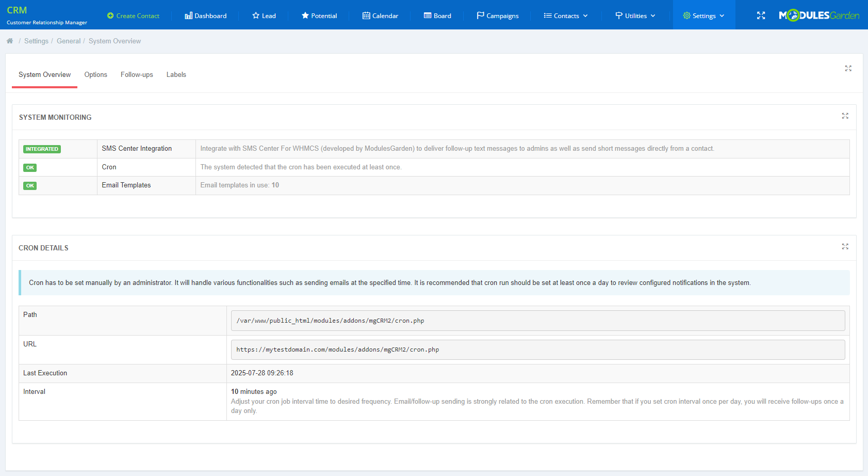Open Campaigns via the flag icon
The height and width of the screenshot is (476, 868).
pos(481,15)
